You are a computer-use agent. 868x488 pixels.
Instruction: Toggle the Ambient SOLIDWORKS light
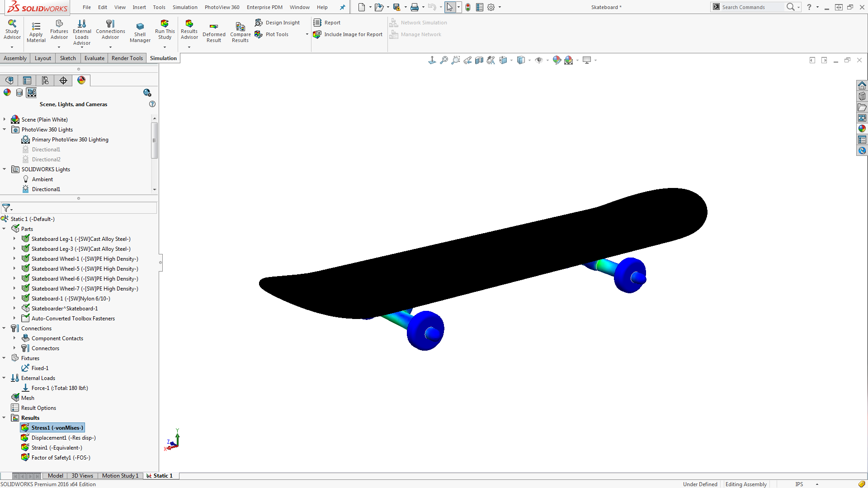pyautogui.click(x=42, y=179)
